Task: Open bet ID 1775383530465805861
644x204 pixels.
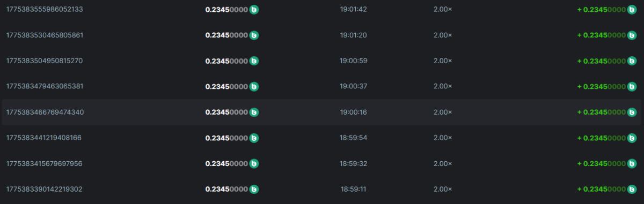Action: pyautogui.click(x=45, y=35)
